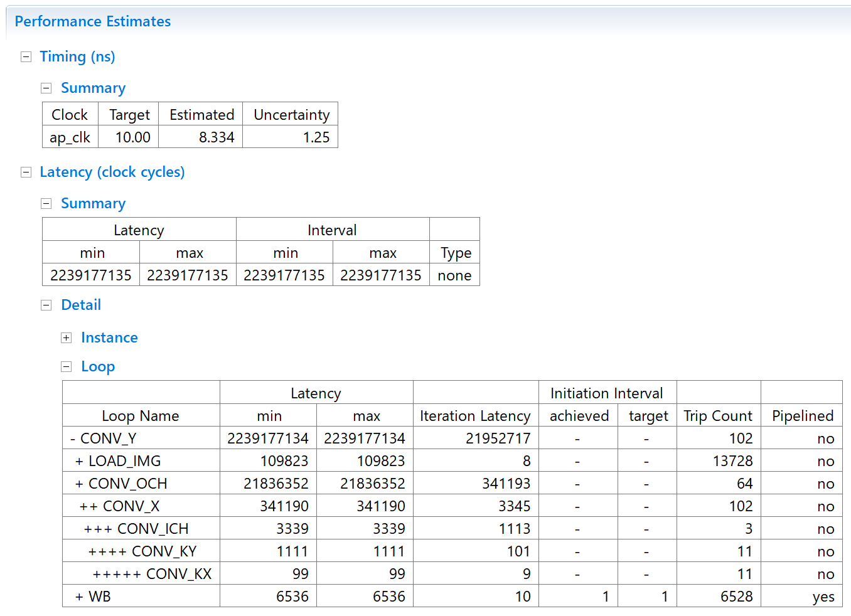851x616 pixels.
Task: Click the Trip Count column header
Action: 719,415
